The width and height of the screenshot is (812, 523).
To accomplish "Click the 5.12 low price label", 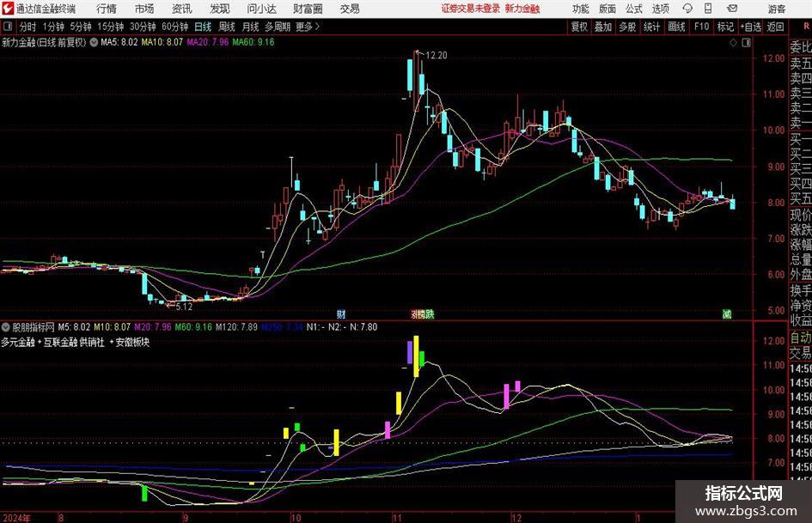I will pyautogui.click(x=183, y=307).
